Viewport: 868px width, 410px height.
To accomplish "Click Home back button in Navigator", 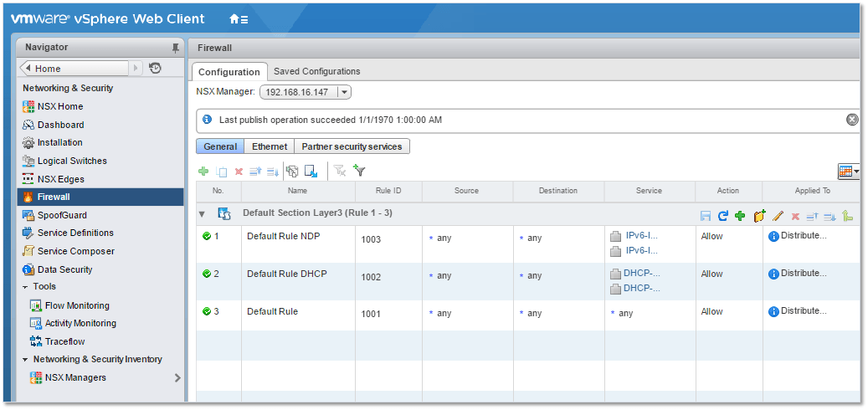I will point(74,68).
